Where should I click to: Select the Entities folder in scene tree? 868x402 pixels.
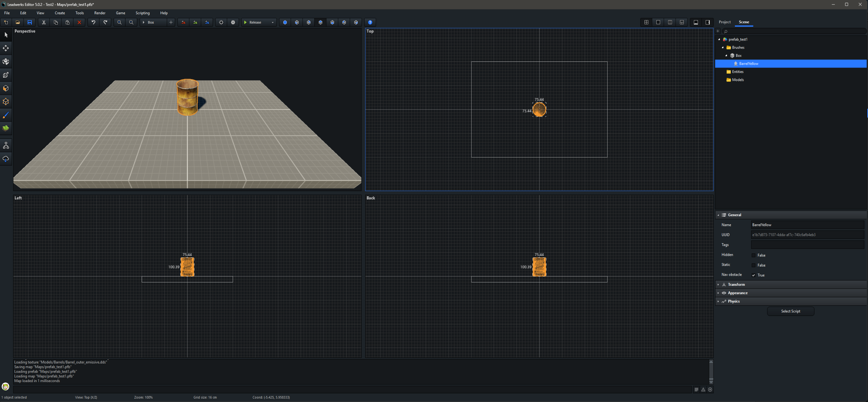point(737,72)
